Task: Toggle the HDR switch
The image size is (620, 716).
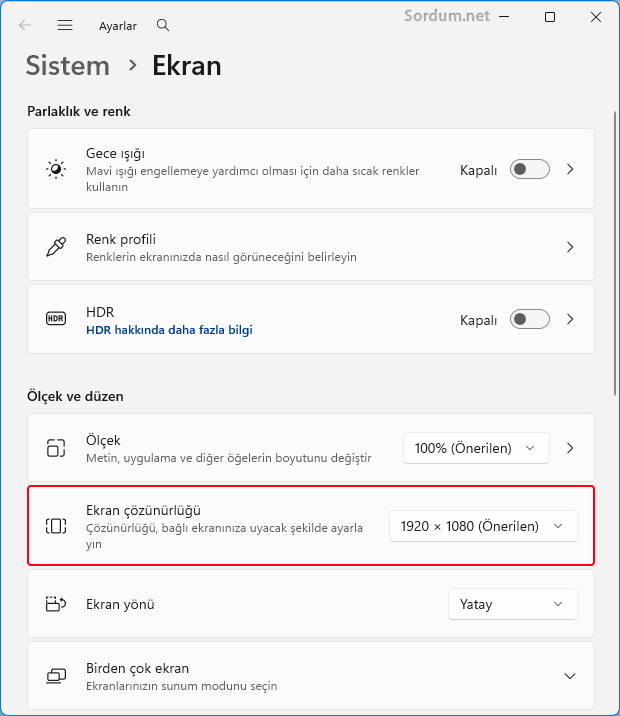Action: pos(530,319)
